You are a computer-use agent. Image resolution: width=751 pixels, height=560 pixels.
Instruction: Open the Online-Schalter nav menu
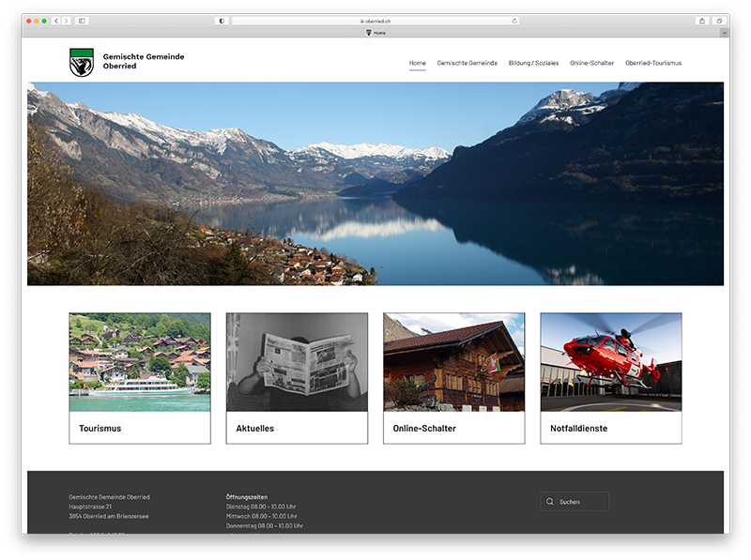click(x=591, y=63)
